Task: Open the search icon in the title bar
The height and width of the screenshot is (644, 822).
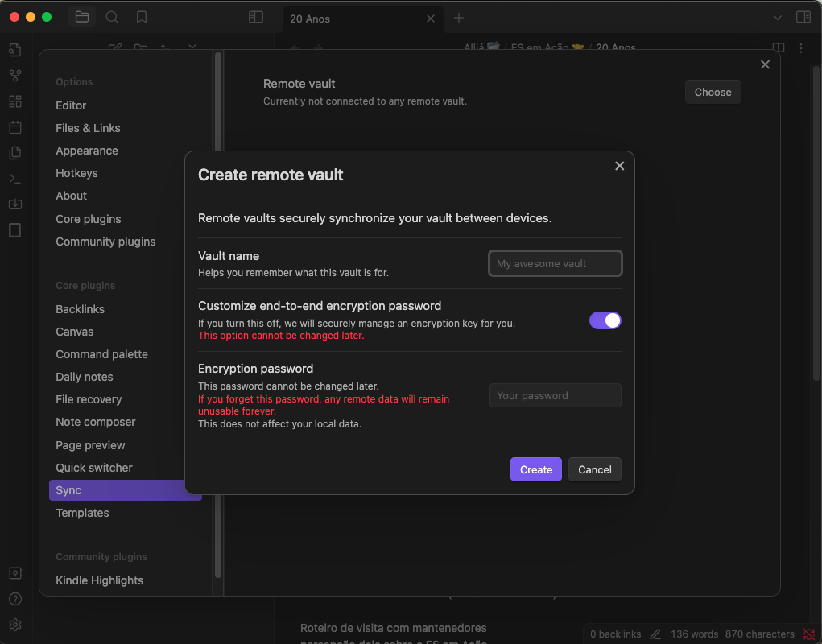Action: (112, 16)
